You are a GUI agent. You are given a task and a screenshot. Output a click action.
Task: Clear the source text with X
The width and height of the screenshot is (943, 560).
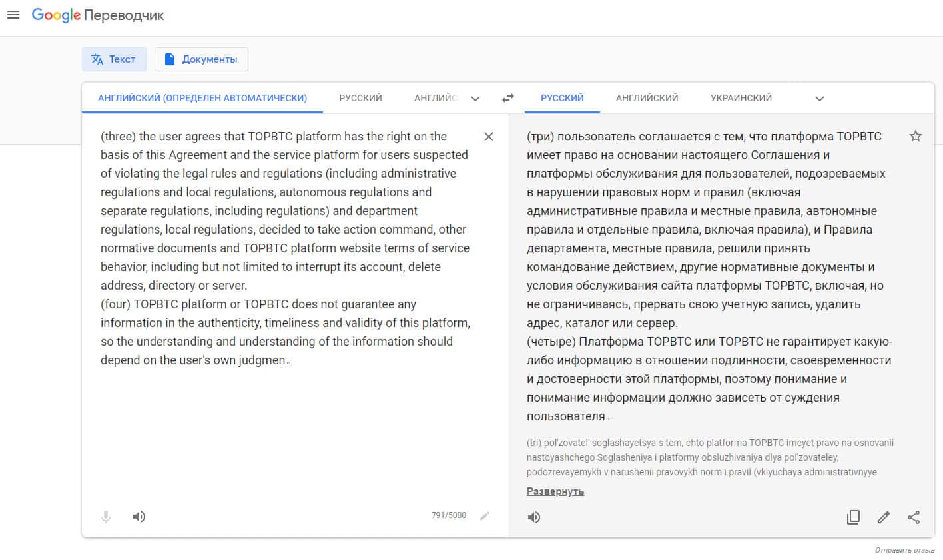[488, 137]
